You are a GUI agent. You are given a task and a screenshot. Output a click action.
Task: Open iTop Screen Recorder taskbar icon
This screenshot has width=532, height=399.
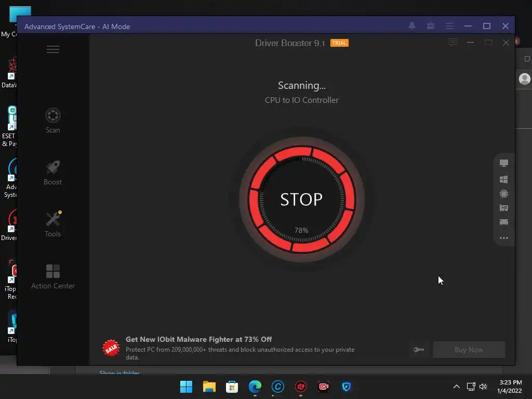(x=323, y=387)
